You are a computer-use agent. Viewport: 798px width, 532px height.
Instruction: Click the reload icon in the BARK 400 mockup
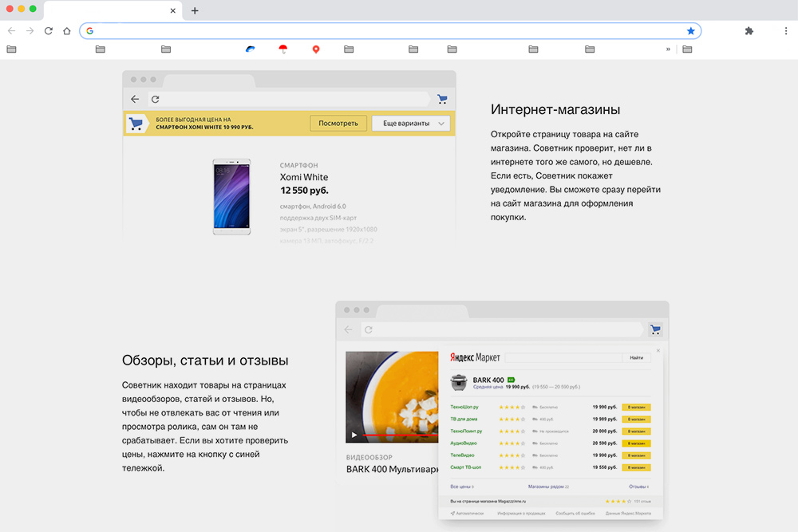click(369, 329)
